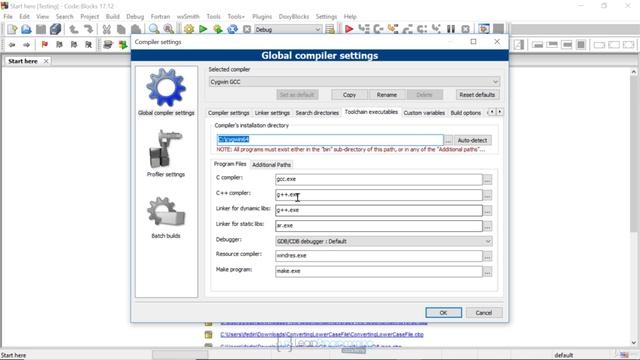Click the Copy toolbar icon

coord(121,29)
